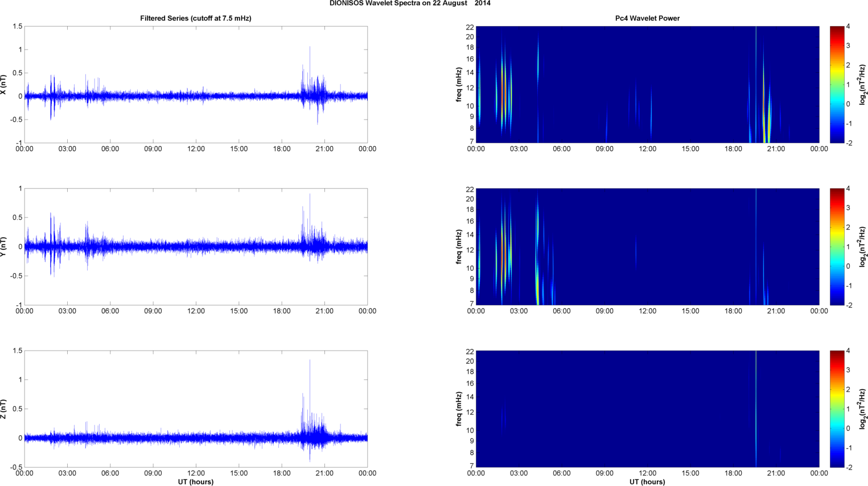868x486 pixels.
Task: Click value 0 beside the middle colorbar
Action: pyautogui.click(x=848, y=266)
